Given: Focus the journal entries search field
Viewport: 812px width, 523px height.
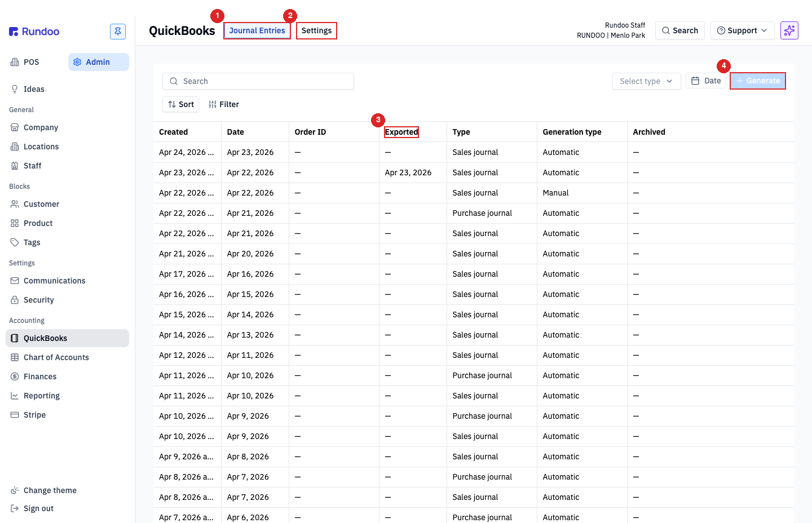Looking at the screenshot, I should 258,81.
